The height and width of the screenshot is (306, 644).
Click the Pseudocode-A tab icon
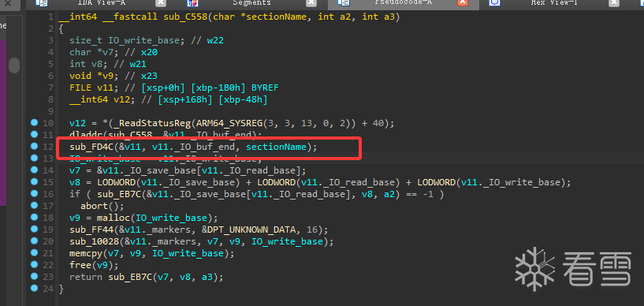(x=344, y=2)
